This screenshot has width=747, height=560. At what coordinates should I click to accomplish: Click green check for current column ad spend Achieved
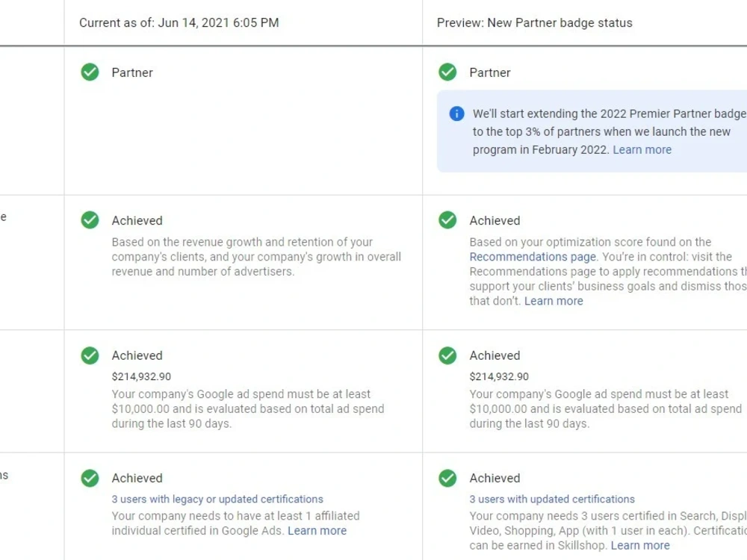tap(90, 355)
